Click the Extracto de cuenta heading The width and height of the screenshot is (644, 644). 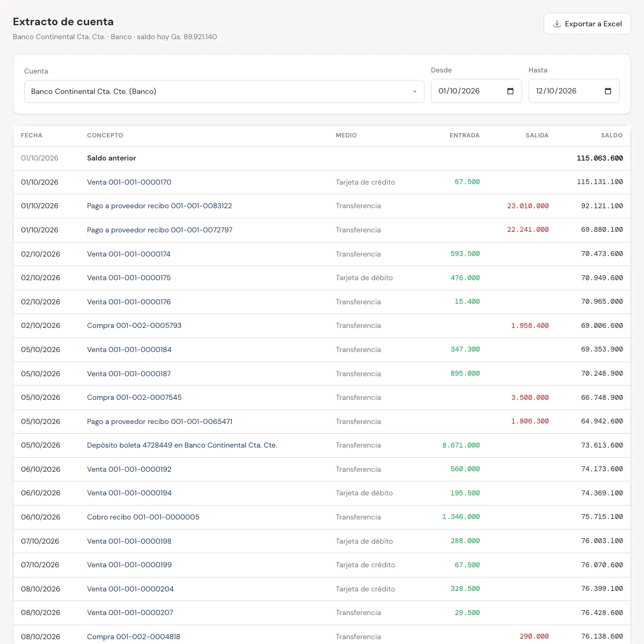pos(63,22)
